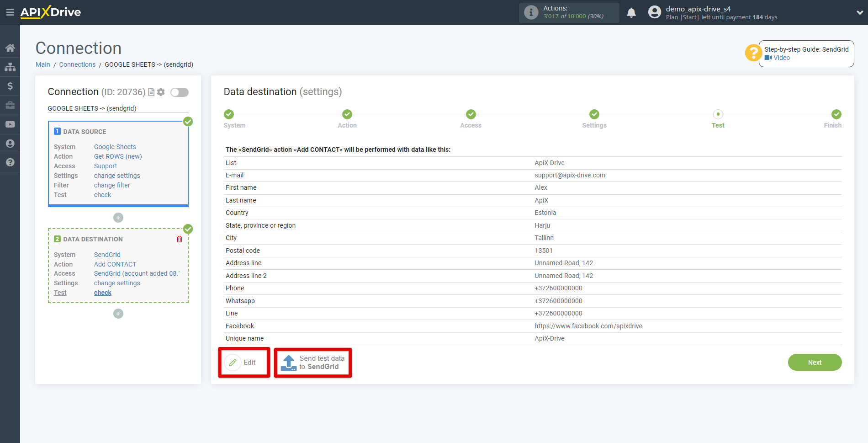Open the help question sidebar icon
Image resolution: width=868 pixels, height=443 pixels.
coord(10,162)
